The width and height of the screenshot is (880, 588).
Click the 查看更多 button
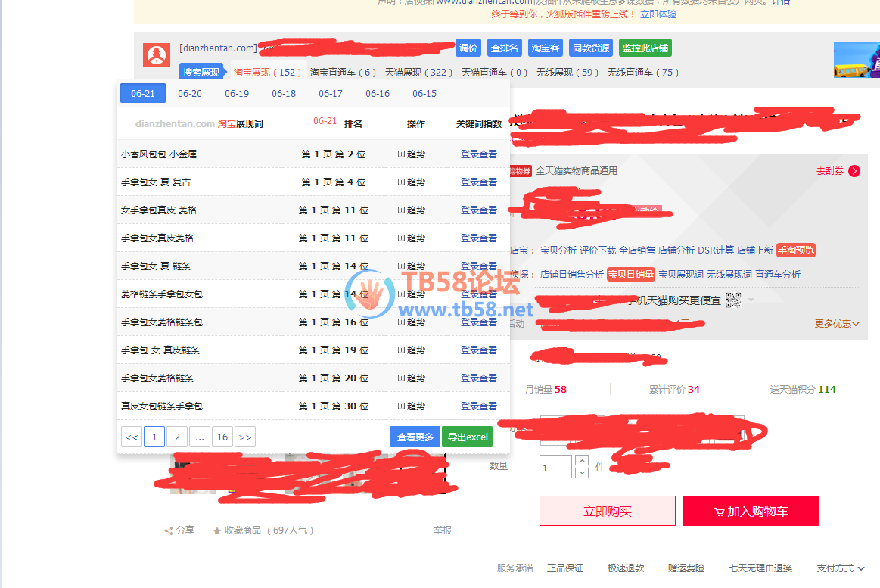(x=415, y=437)
